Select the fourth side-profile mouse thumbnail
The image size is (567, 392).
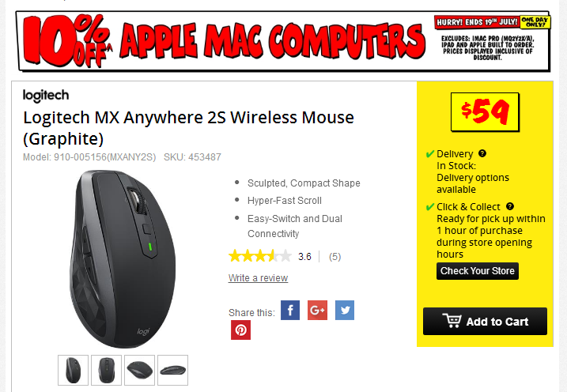click(173, 370)
